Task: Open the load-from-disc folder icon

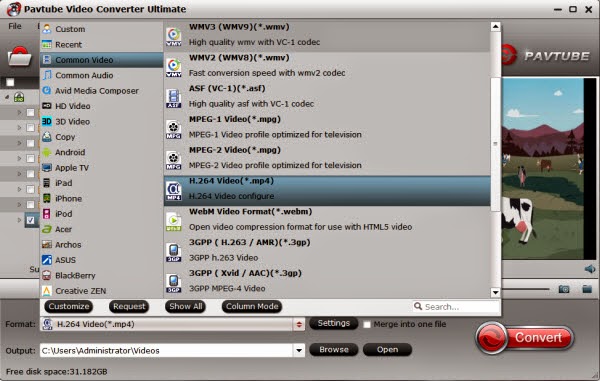Action: pyautogui.click(x=19, y=56)
